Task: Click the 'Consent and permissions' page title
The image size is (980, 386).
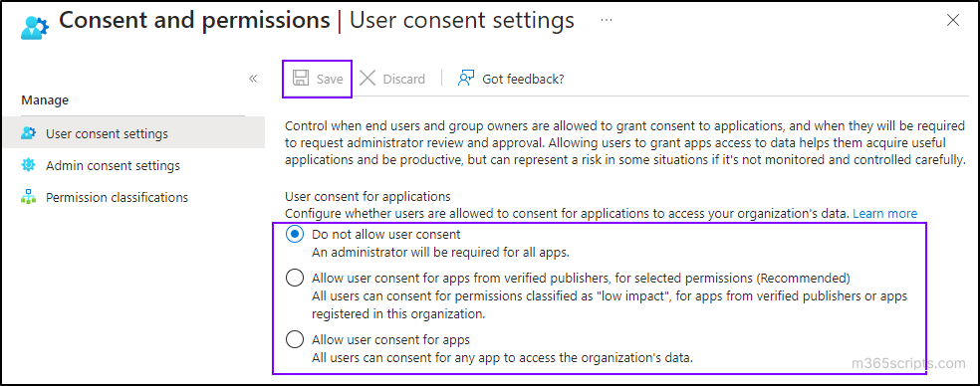Action: click(x=194, y=21)
